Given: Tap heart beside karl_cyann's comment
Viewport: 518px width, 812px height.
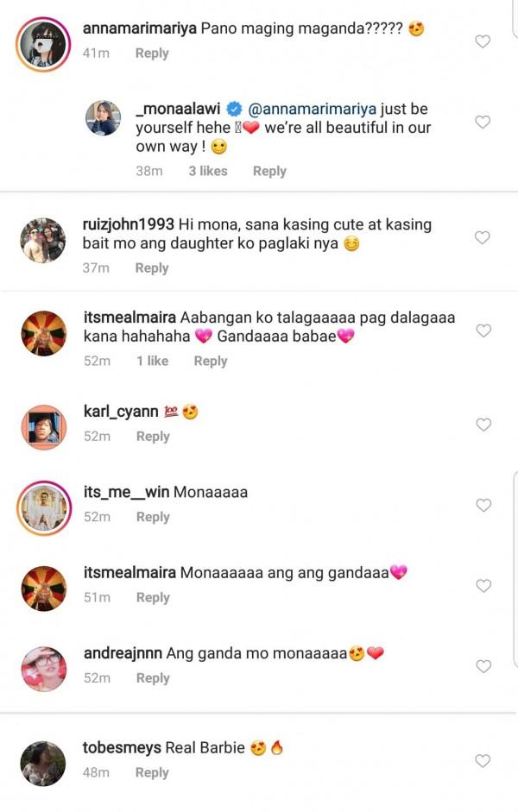Looking at the screenshot, I should (483, 425).
